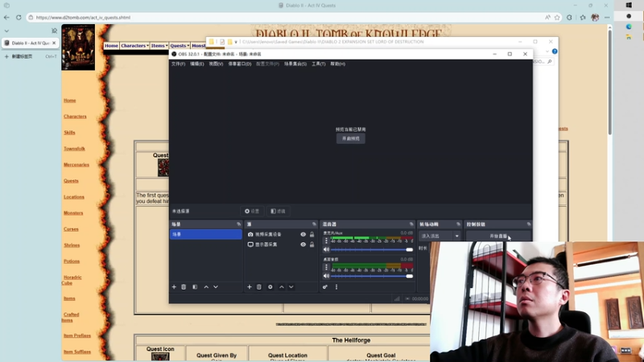
Task: Go back in Edge browser
Action: click(6, 17)
